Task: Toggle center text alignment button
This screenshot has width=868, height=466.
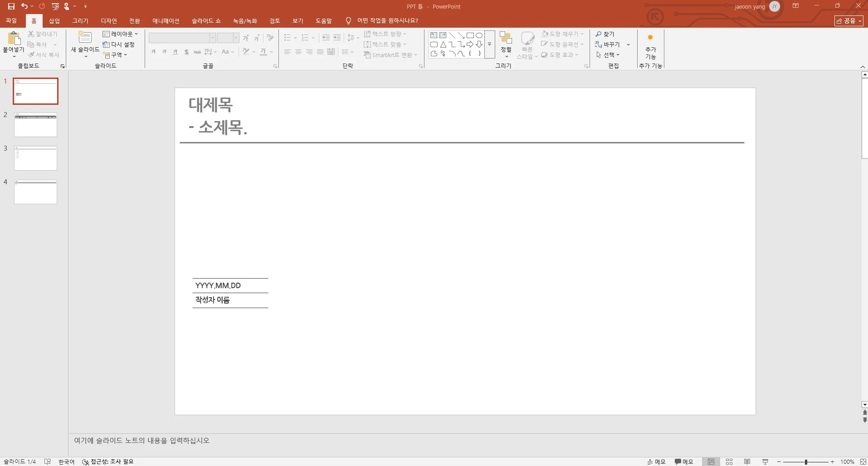Action: (298, 52)
